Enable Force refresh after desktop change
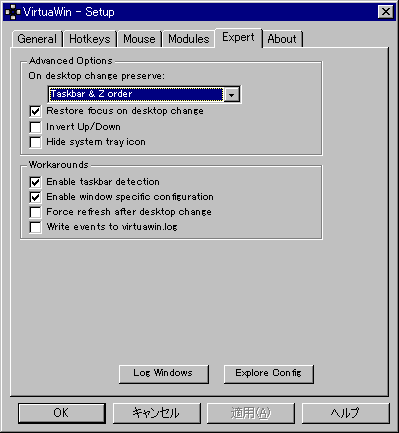 tap(35, 212)
